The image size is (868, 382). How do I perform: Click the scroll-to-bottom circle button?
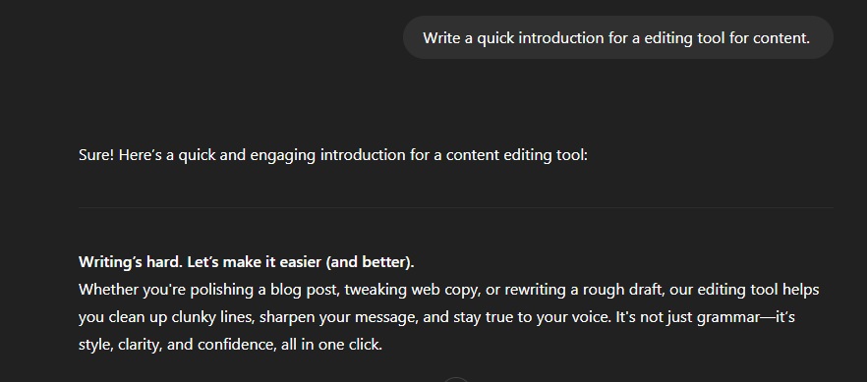point(457,380)
